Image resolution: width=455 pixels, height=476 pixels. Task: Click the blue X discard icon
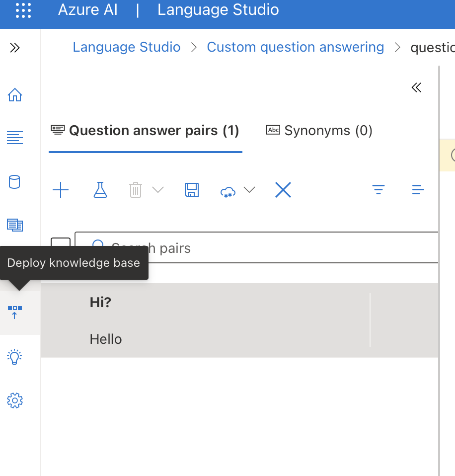pos(283,190)
